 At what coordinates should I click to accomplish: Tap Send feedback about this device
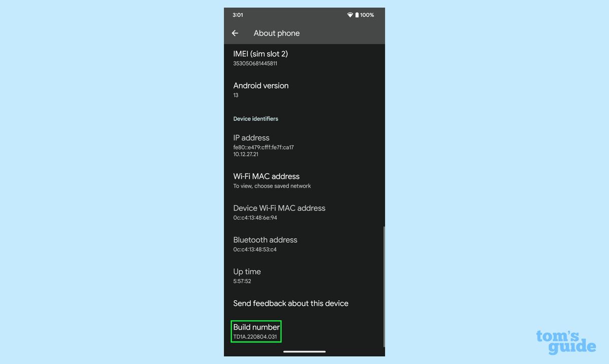tap(290, 303)
